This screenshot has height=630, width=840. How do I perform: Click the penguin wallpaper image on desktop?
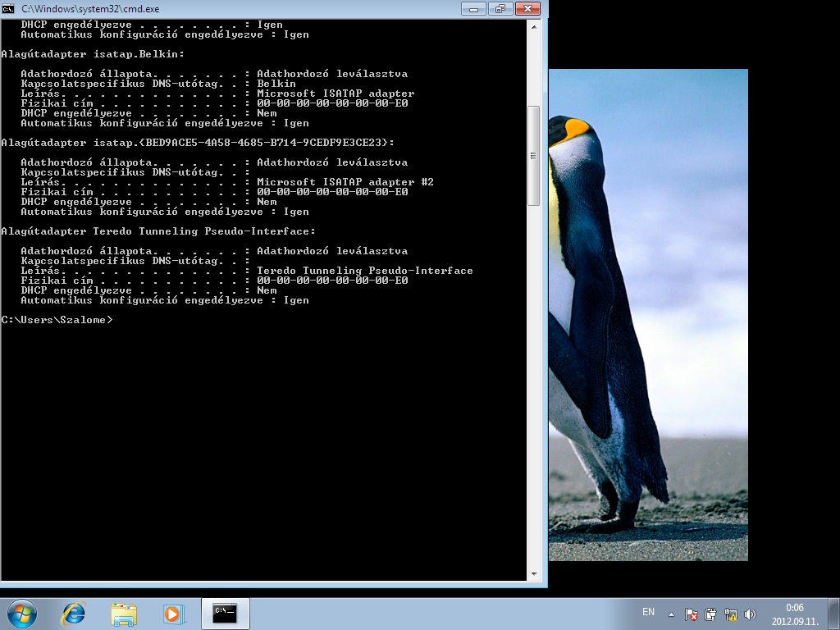(648, 315)
